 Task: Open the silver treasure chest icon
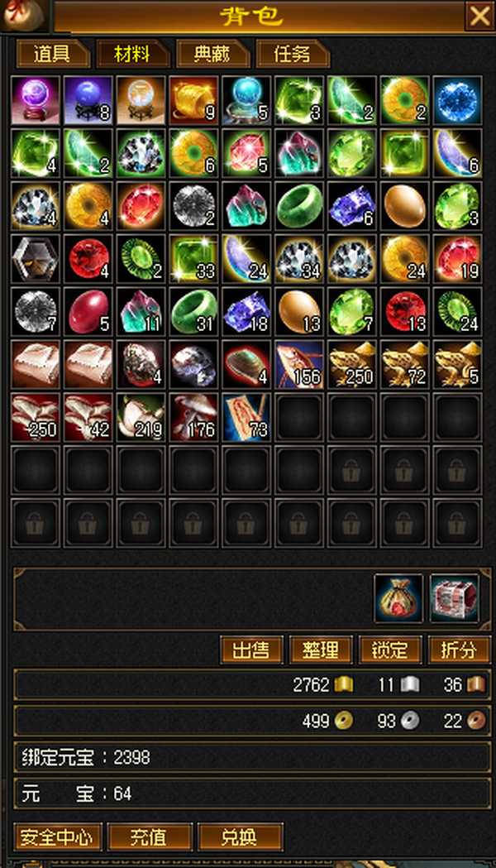point(455,598)
